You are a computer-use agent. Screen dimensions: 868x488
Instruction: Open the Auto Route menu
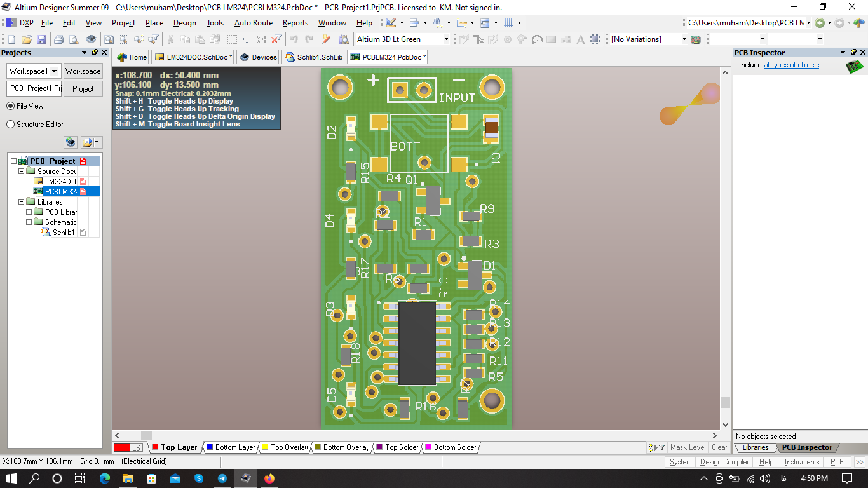click(x=253, y=23)
